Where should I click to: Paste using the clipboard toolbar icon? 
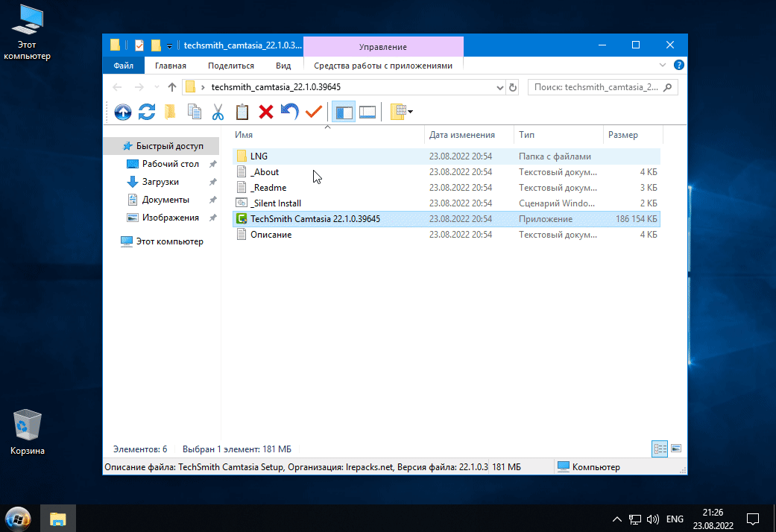tap(242, 112)
